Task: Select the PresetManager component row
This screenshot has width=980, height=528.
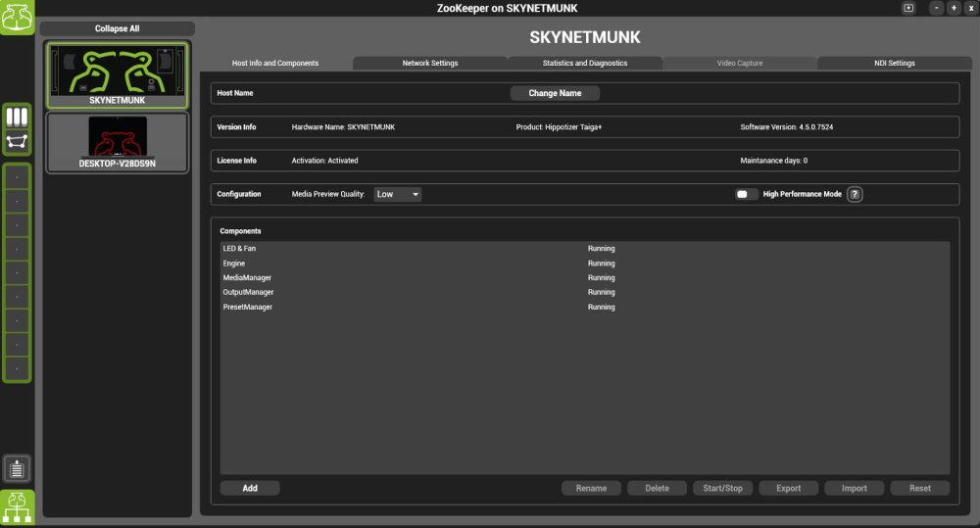Action: 585,307
